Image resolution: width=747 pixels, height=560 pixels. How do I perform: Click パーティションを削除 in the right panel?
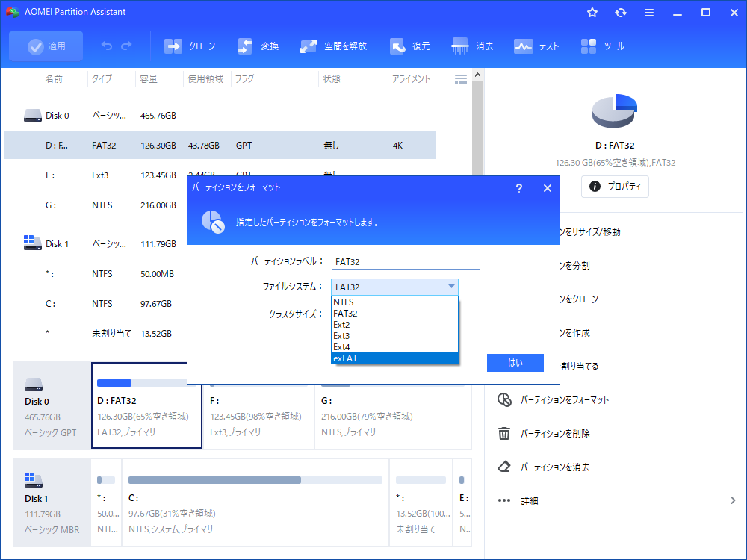[x=555, y=433]
